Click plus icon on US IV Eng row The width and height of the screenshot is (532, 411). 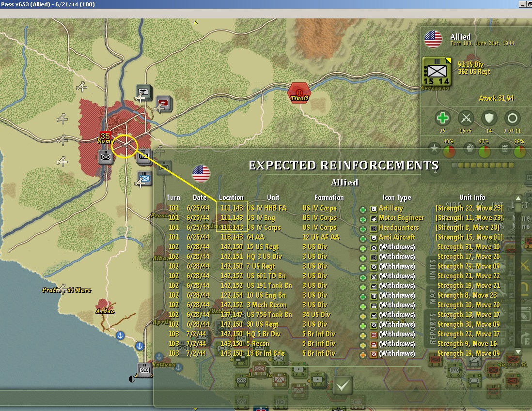coord(363,219)
